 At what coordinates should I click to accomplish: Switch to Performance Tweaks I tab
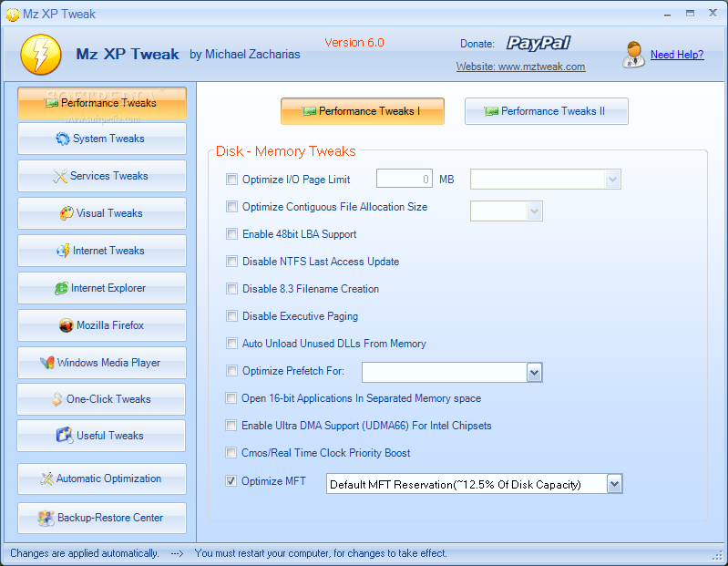click(x=362, y=111)
